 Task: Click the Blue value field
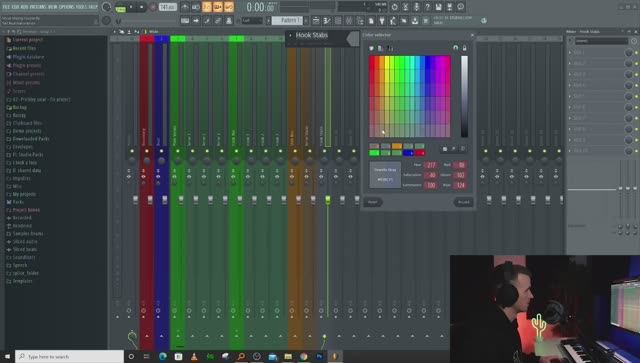click(x=460, y=185)
